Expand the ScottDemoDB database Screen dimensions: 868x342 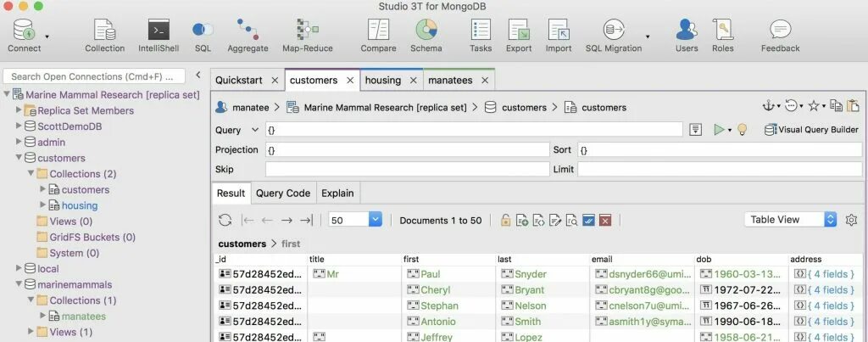tap(19, 126)
